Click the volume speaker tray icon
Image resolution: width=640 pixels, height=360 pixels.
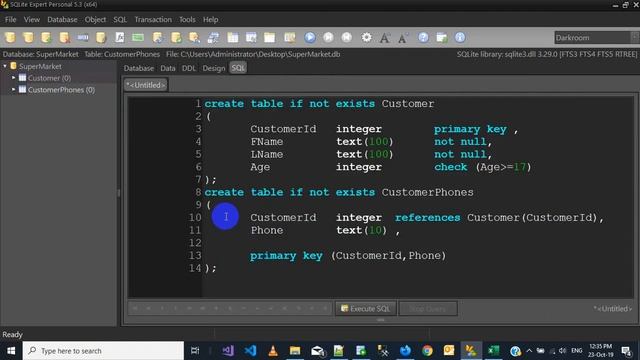click(562, 351)
